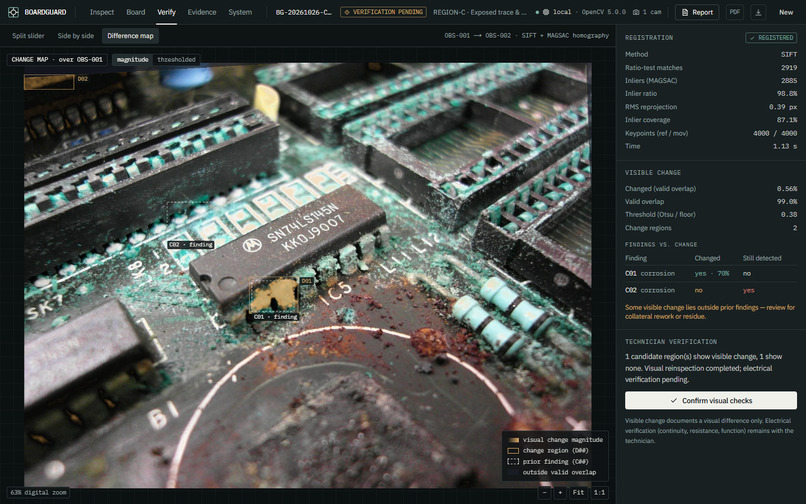Screen dimensions: 806x504
Task: Click the change region legend box
Action: coord(513,451)
